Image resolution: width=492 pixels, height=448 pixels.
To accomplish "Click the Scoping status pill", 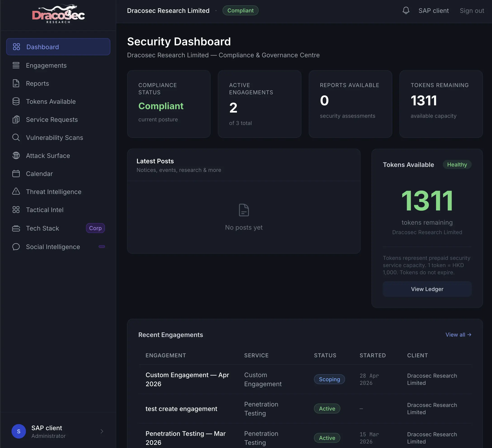I will pyautogui.click(x=329, y=379).
